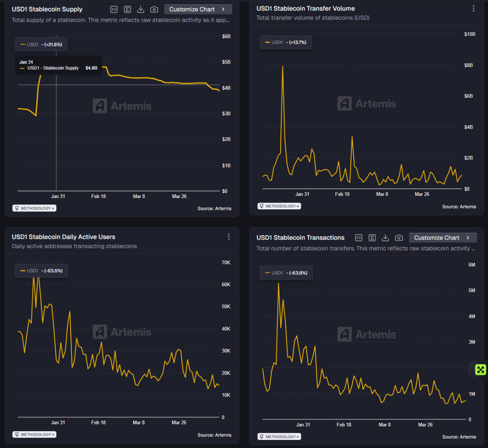488x448 pixels.
Task: Click the USD1 Stablecoin Daily Active Users title
Action: (63, 237)
